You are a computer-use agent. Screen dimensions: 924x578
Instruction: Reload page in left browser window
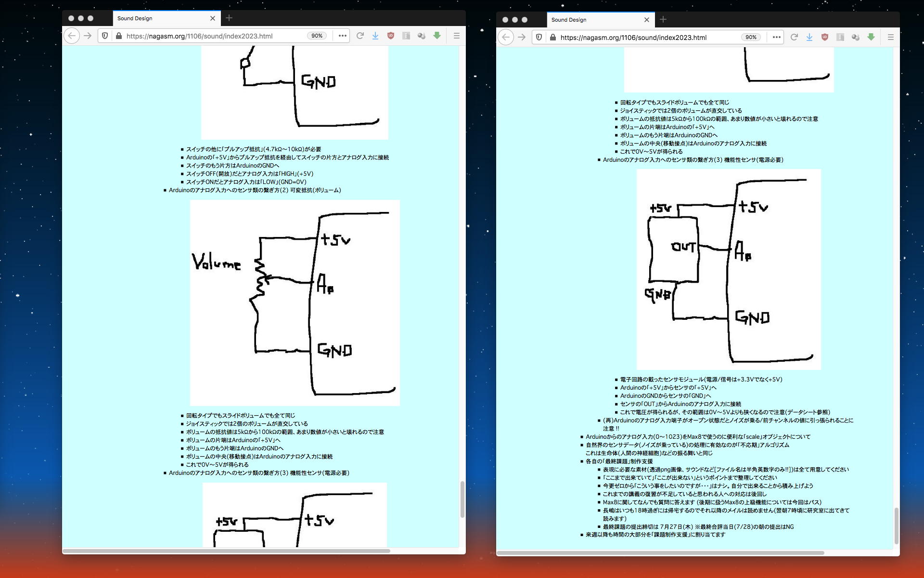pos(360,36)
